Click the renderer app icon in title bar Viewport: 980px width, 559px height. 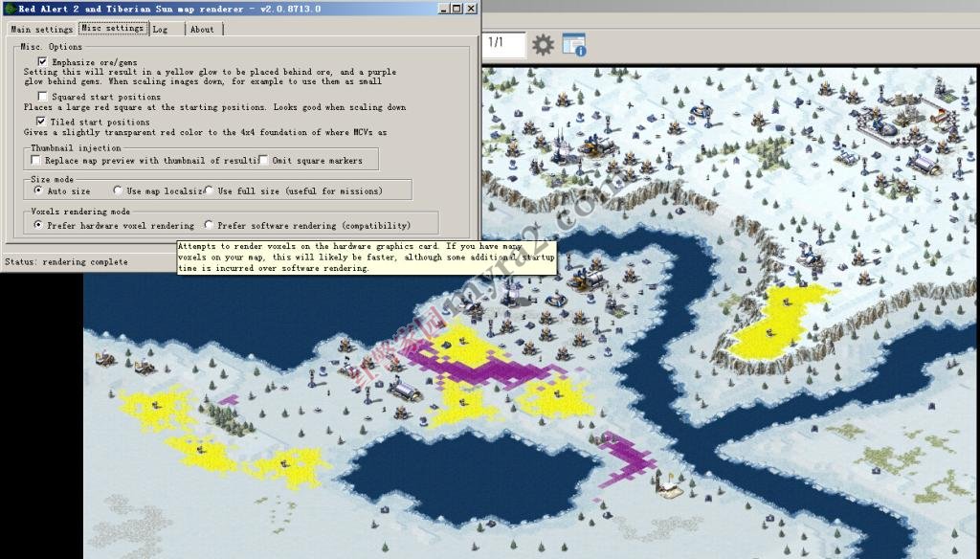(10, 8)
